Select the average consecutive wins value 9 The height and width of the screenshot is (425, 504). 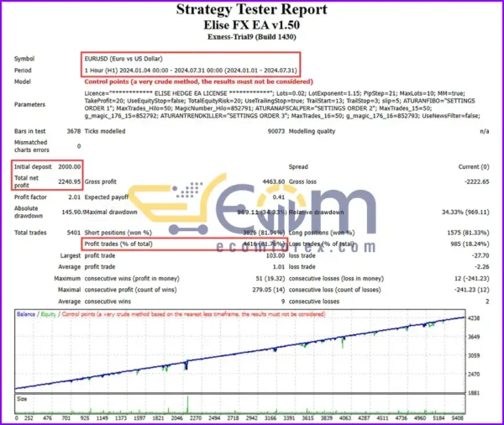tap(283, 302)
